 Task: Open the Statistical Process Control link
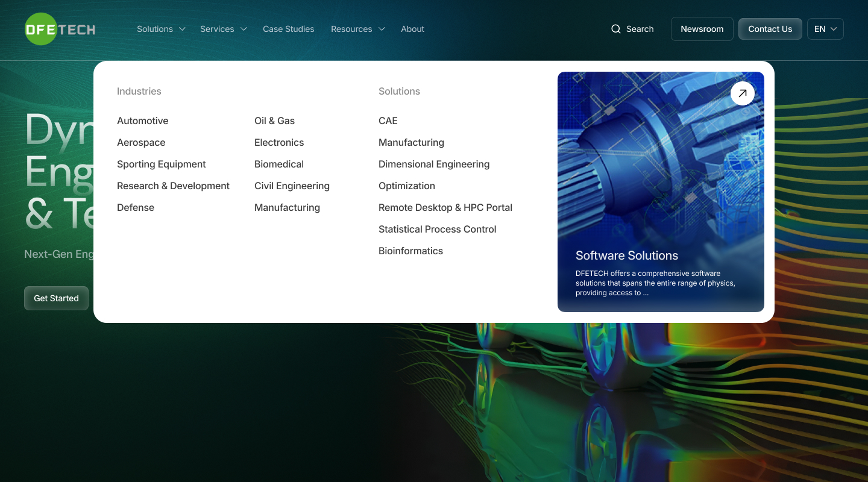pyautogui.click(x=438, y=229)
